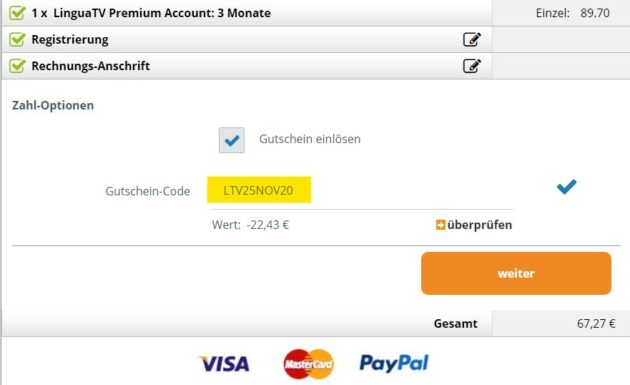Click the VISA payment logo

click(x=225, y=364)
